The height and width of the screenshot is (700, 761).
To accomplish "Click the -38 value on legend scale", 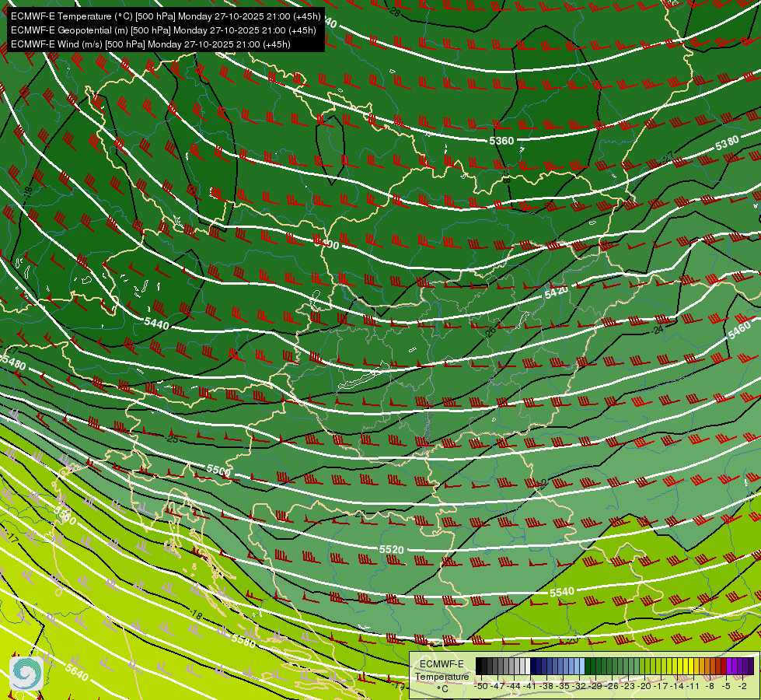I will coord(547,686).
